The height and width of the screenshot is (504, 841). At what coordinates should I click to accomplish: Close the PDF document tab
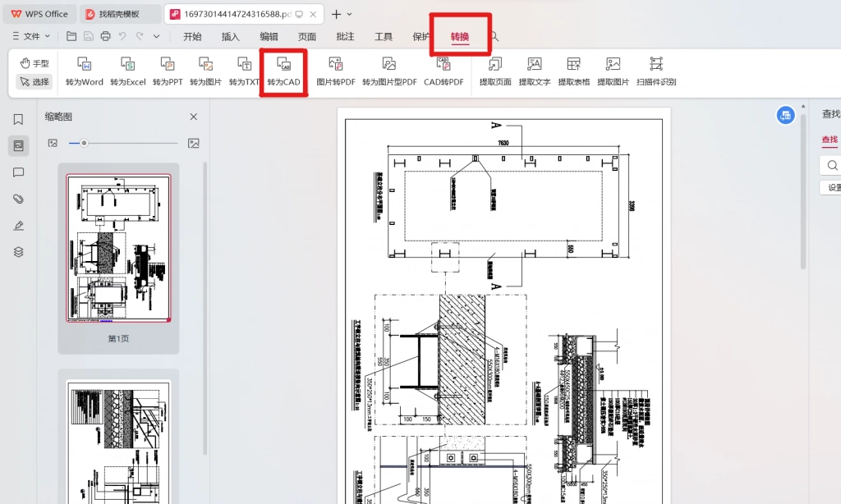[x=313, y=14]
